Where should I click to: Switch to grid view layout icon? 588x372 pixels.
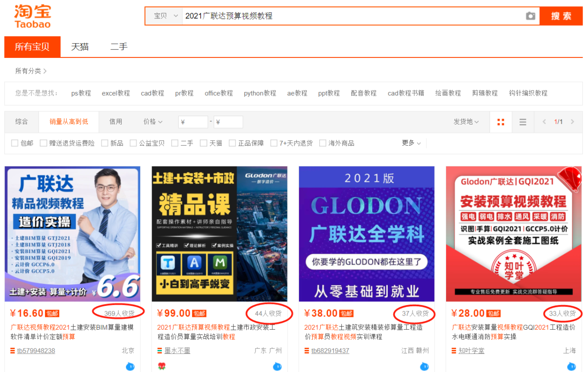click(501, 122)
